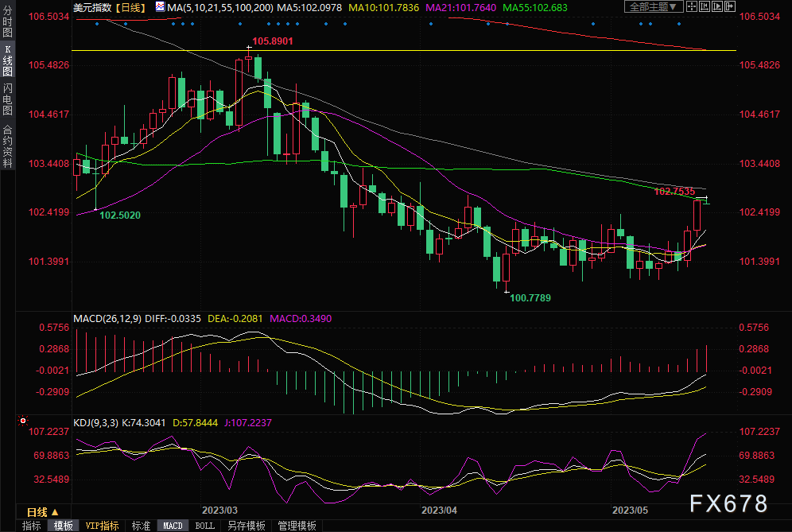Click the 102.5020 low price label
The image size is (792, 532).
point(120,216)
